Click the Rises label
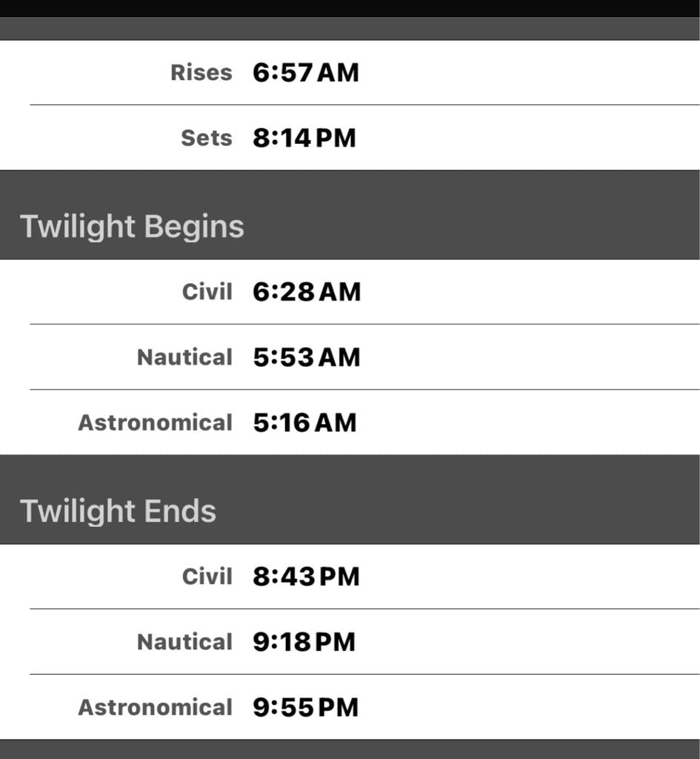700x759 pixels. click(201, 73)
